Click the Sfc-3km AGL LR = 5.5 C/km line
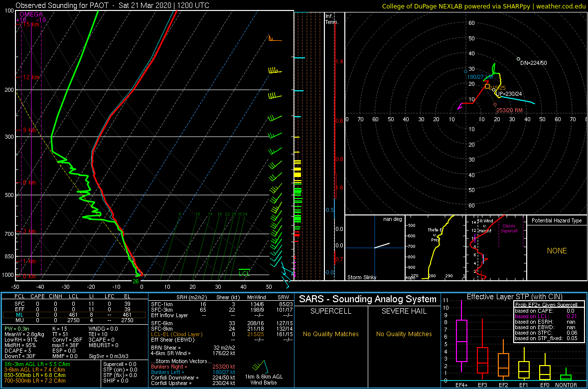This screenshot has width=588, height=389. tap(37, 364)
